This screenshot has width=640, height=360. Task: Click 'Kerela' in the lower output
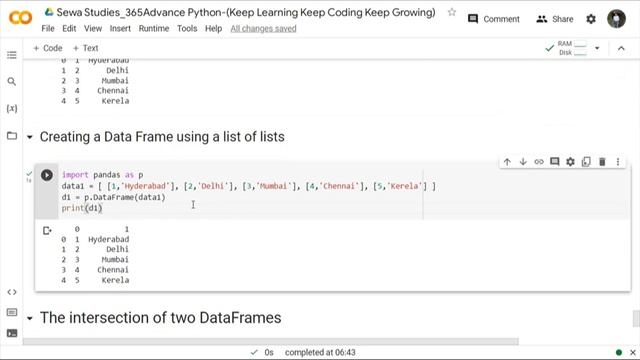[x=116, y=280]
